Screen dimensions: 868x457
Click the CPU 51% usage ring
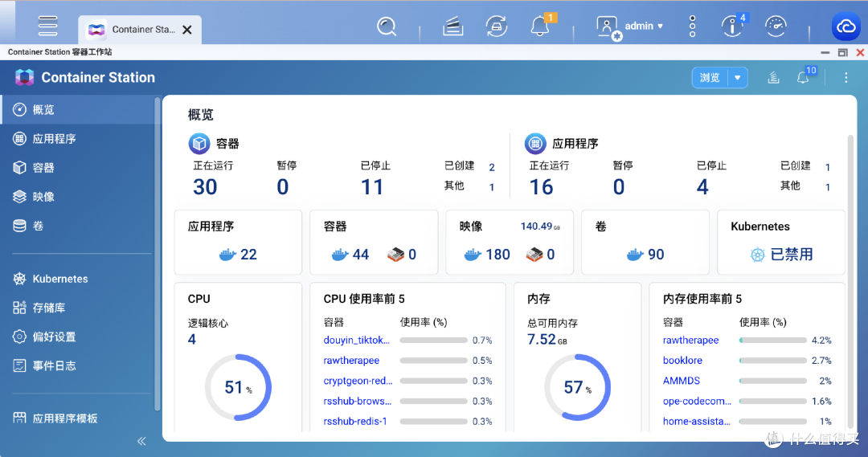[238, 387]
